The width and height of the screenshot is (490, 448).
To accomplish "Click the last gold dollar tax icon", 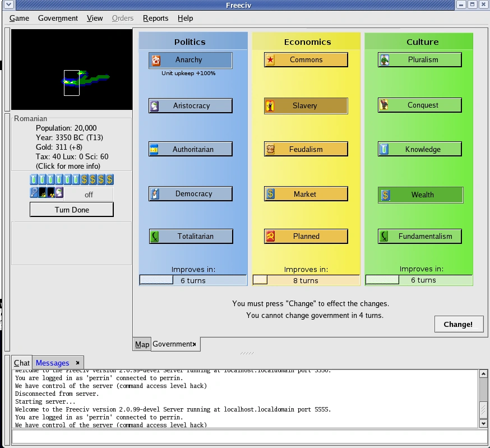I will 109,179.
